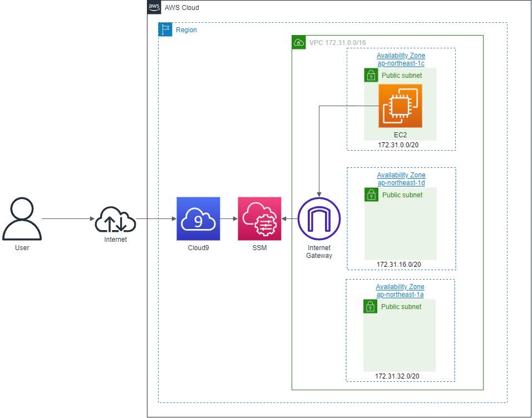The height and width of the screenshot is (418, 532).
Task: Select the Region flag icon
Action: [165, 29]
